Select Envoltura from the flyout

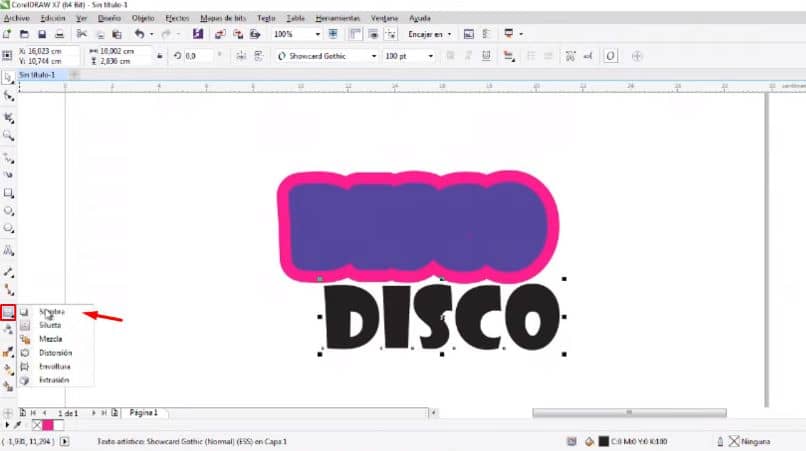click(x=55, y=367)
